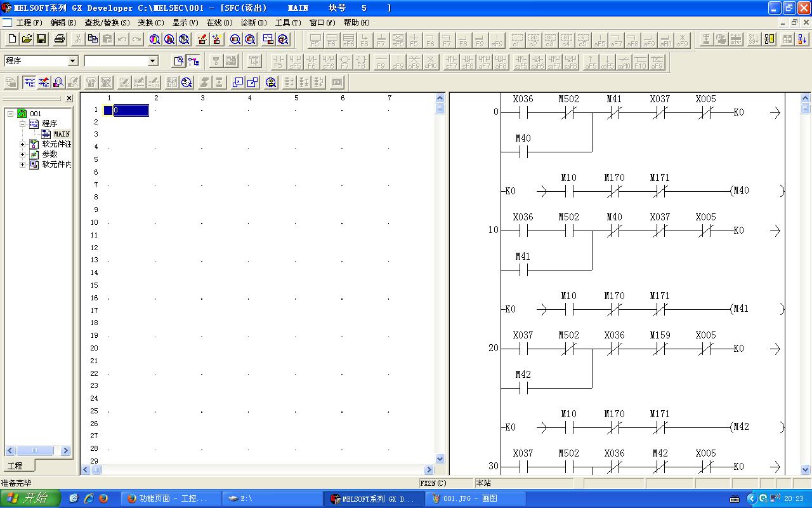
Task: Toggle the yellow block list display icon
Action: pos(769,39)
